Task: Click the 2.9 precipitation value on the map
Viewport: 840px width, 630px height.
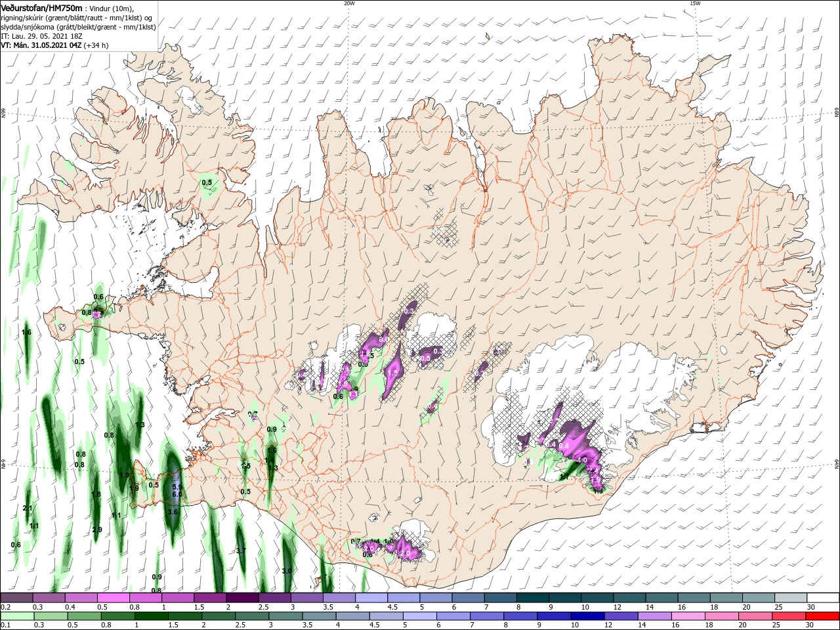Action: (97, 530)
